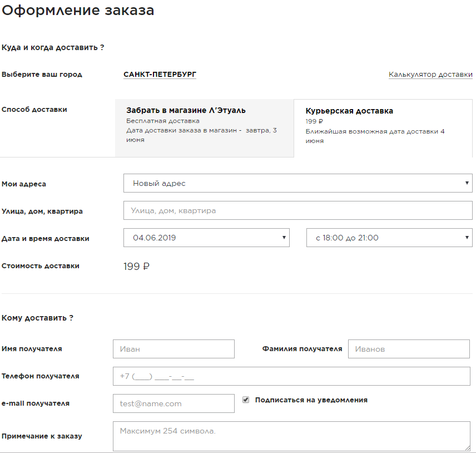Viewport: 476px width, 453px height.
Task: Click the Подписаться на уведомления label text
Action: (311, 400)
